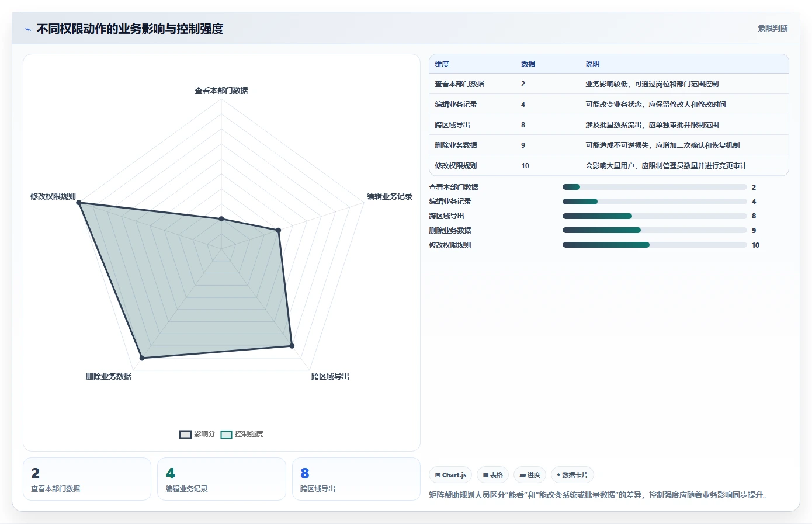Click description '可能改变业务状态，应保留修改人和修改时间'
This screenshot has width=812, height=524.
pyautogui.click(x=655, y=105)
